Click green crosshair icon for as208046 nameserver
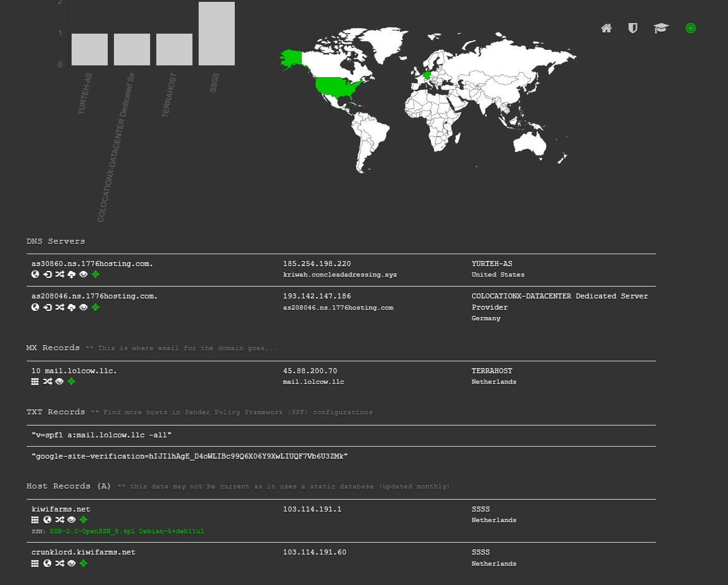The height and width of the screenshot is (585, 728). (x=96, y=307)
